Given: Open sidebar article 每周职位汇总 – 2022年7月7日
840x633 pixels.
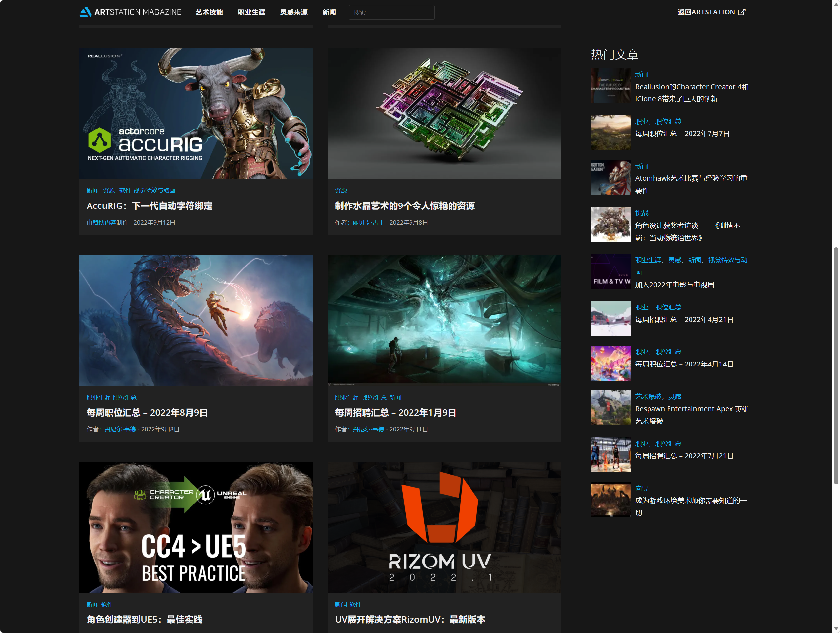Looking at the screenshot, I should pyautogui.click(x=682, y=134).
